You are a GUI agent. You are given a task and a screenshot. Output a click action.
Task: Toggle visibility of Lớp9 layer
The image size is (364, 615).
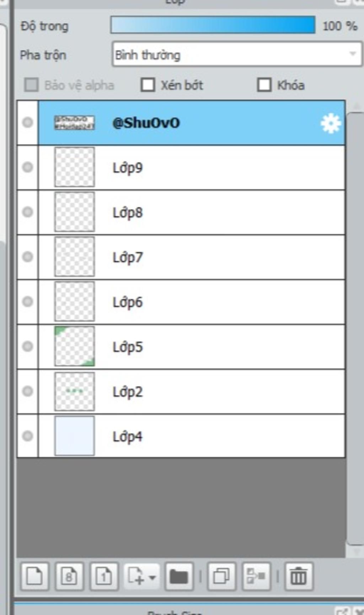point(28,167)
